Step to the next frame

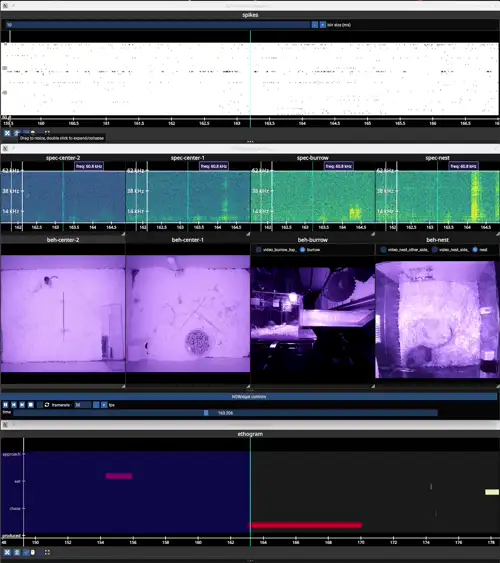22,405
